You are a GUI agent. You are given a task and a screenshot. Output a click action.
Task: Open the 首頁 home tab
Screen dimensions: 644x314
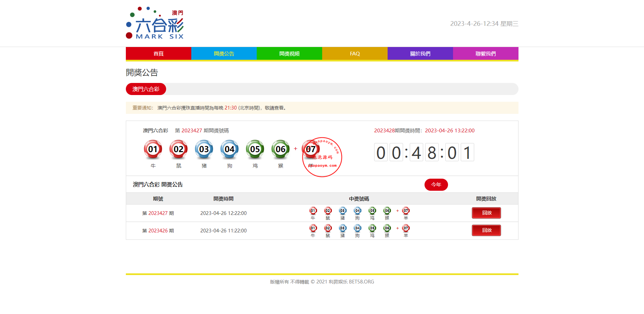point(158,54)
